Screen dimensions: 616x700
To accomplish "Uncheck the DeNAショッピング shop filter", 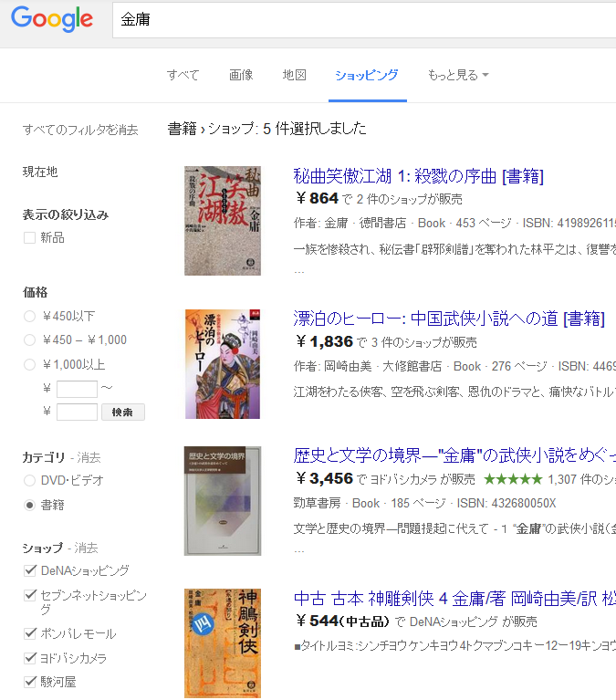I will click(30, 570).
